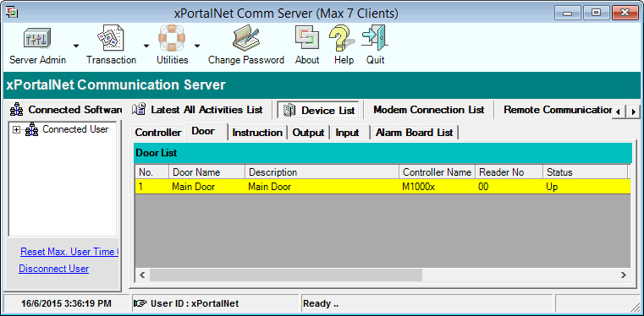Viewport: 644px width, 316px height.
Task: Minimize the xPortalNet Comm Server window
Action: pyautogui.click(x=568, y=13)
